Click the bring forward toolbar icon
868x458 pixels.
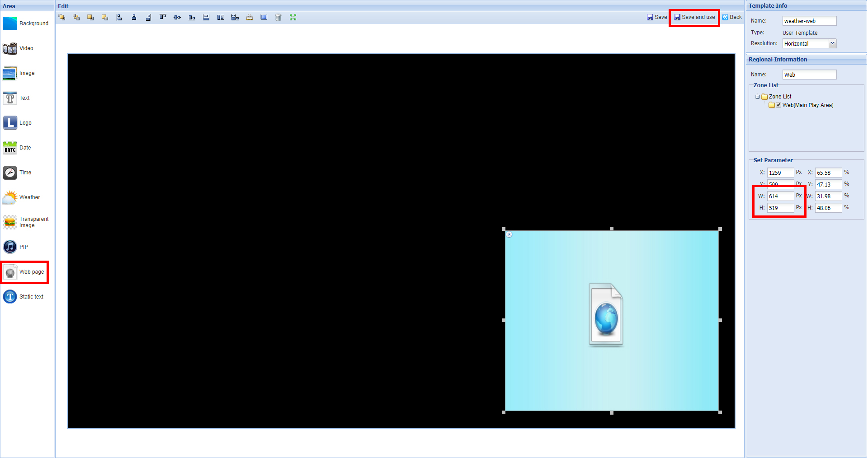tap(90, 17)
